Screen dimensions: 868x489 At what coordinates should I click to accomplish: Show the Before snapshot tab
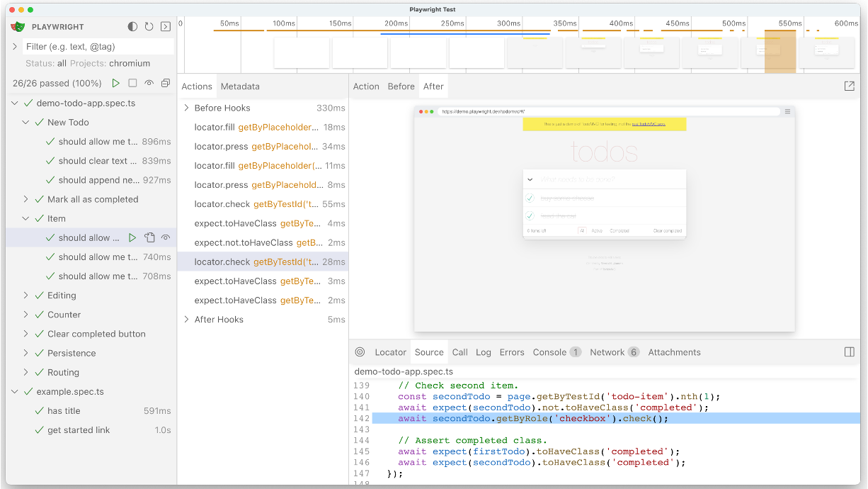coord(401,86)
